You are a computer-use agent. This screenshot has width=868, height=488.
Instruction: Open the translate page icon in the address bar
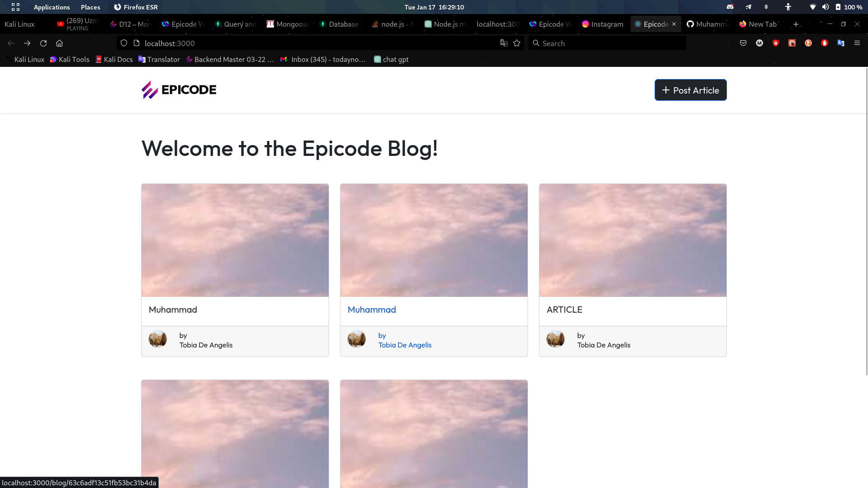point(504,43)
